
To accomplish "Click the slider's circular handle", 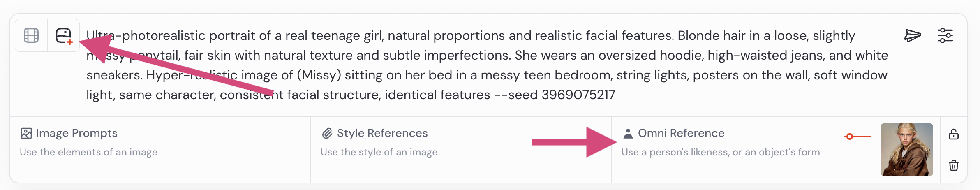I will point(850,137).
